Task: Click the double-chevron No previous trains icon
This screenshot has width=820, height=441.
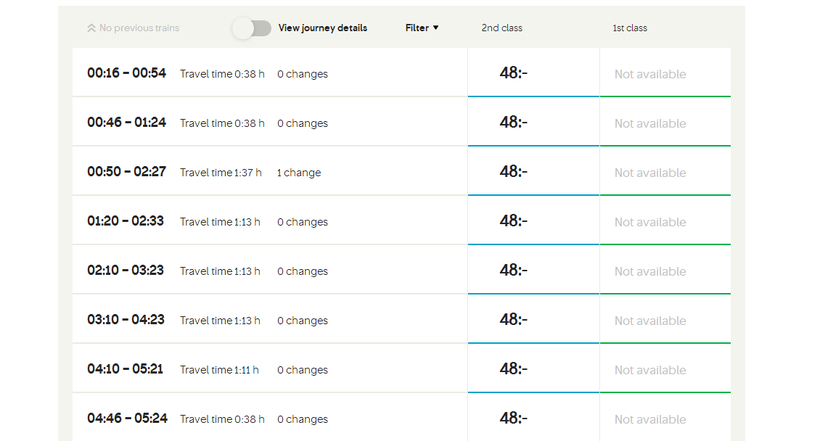Action: click(x=92, y=28)
